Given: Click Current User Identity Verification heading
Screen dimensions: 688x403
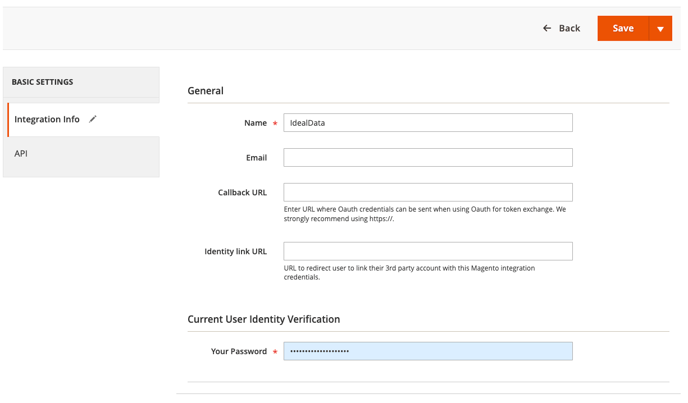Looking at the screenshot, I should click(263, 319).
